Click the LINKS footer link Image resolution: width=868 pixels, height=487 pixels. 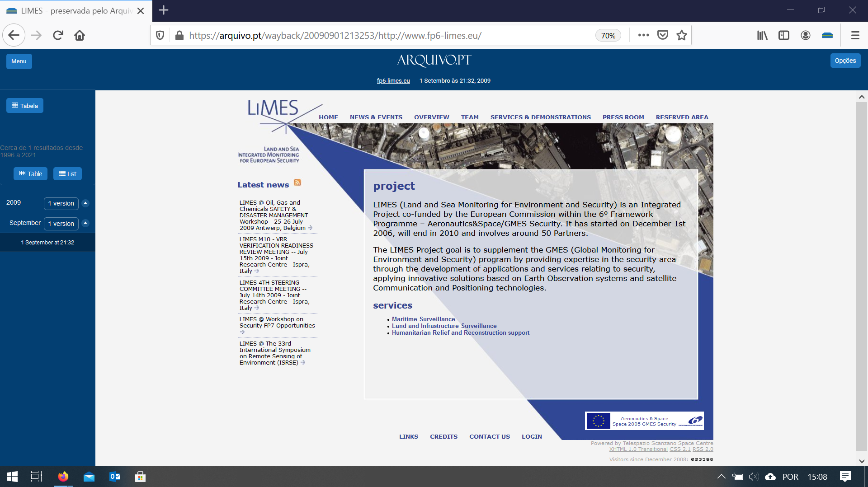tap(409, 436)
